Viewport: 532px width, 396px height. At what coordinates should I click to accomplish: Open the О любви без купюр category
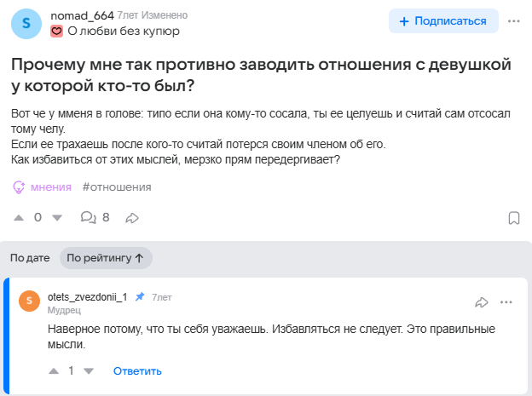(115, 32)
